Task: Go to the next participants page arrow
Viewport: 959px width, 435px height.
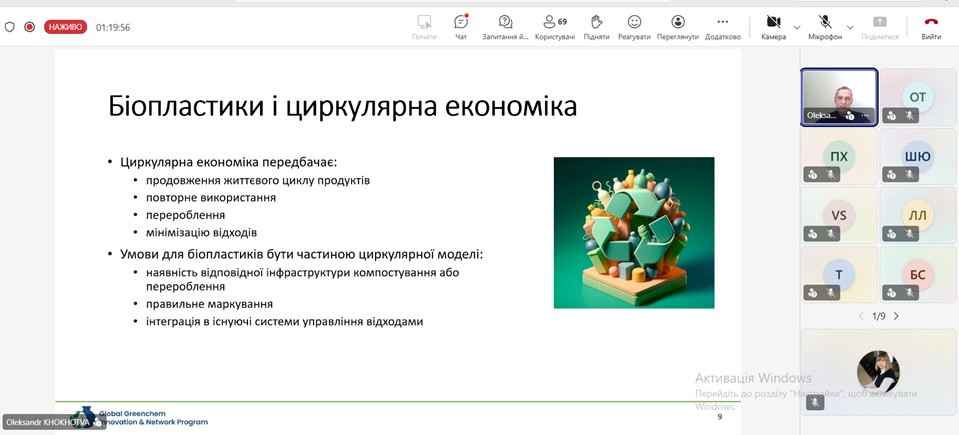Action: [897, 316]
